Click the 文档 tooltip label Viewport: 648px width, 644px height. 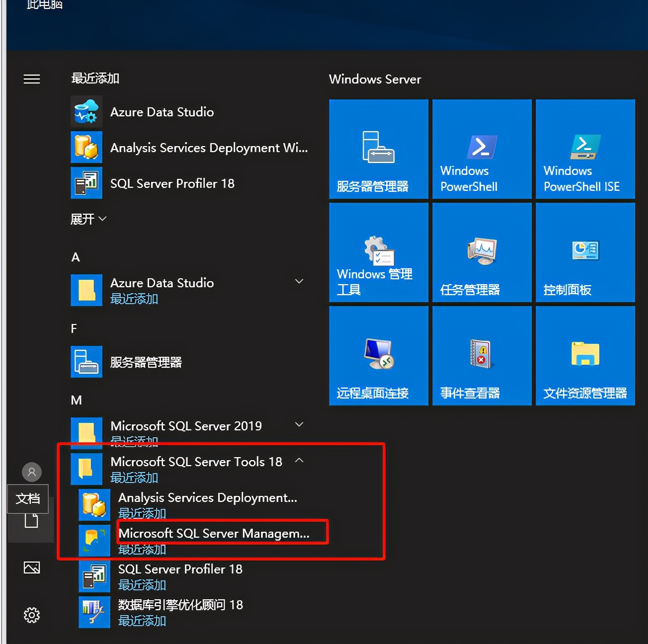(28, 498)
